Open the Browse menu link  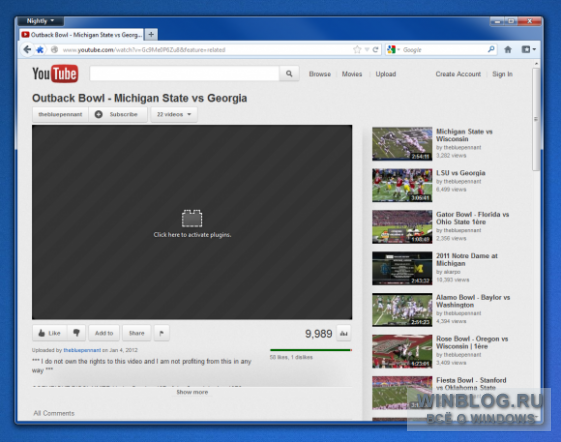319,74
